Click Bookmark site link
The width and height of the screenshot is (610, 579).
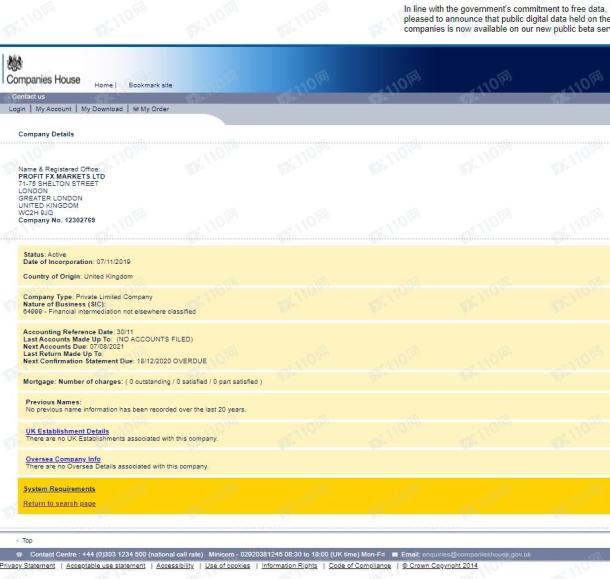pos(150,85)
